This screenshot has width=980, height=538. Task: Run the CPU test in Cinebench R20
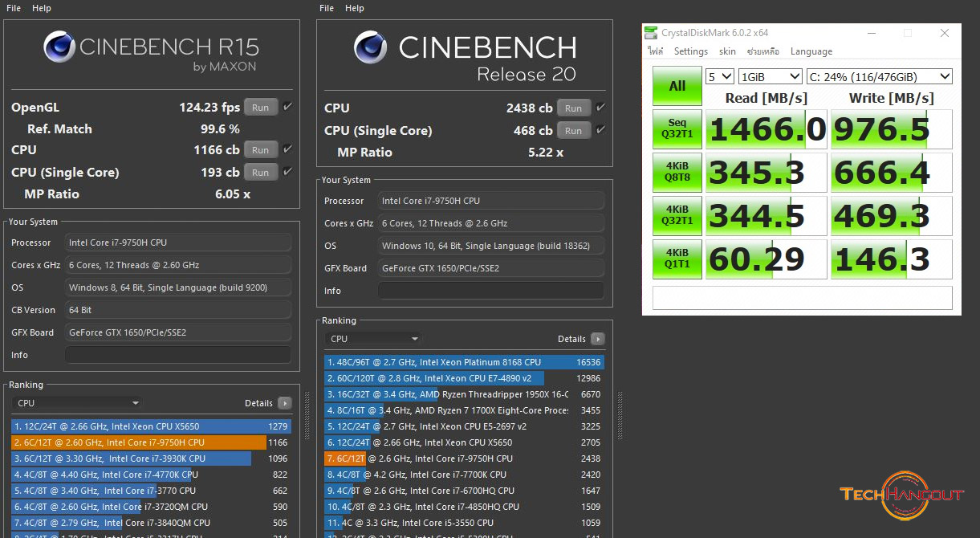click(574, 108)
